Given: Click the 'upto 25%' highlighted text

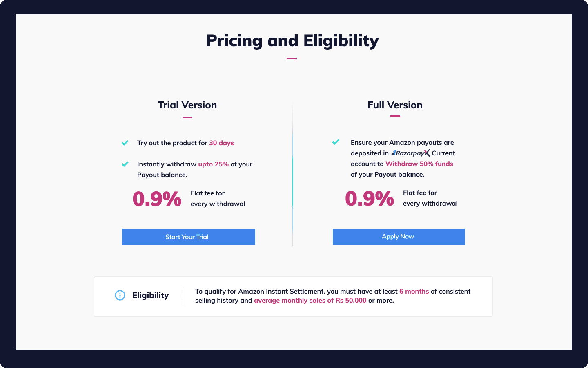Looking at the screenshot, I should (x=214, y=164).
